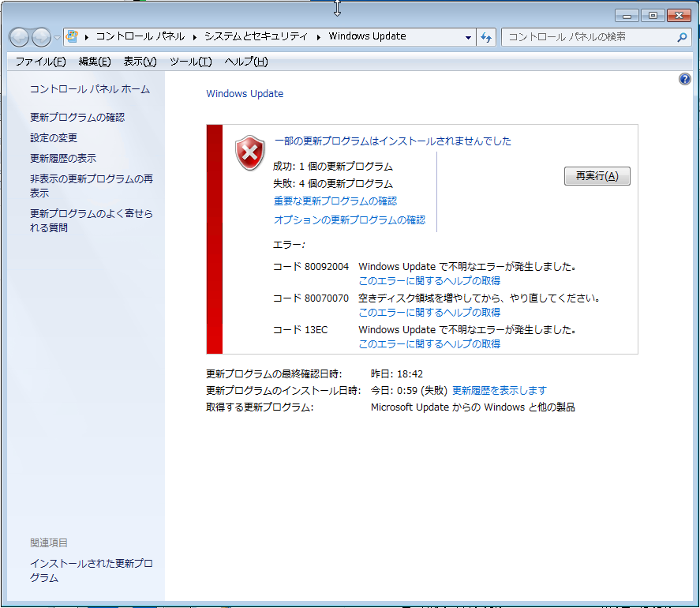
Task: Click the 一部の更新プログラムはインストールされませんでした heading
Action: (392, 141)
